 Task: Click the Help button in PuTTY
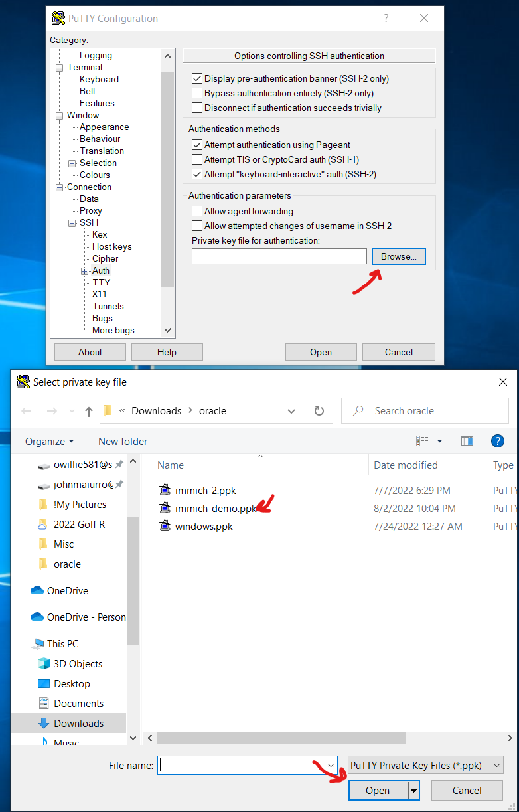pyautogui.click(x=167, y=352)
